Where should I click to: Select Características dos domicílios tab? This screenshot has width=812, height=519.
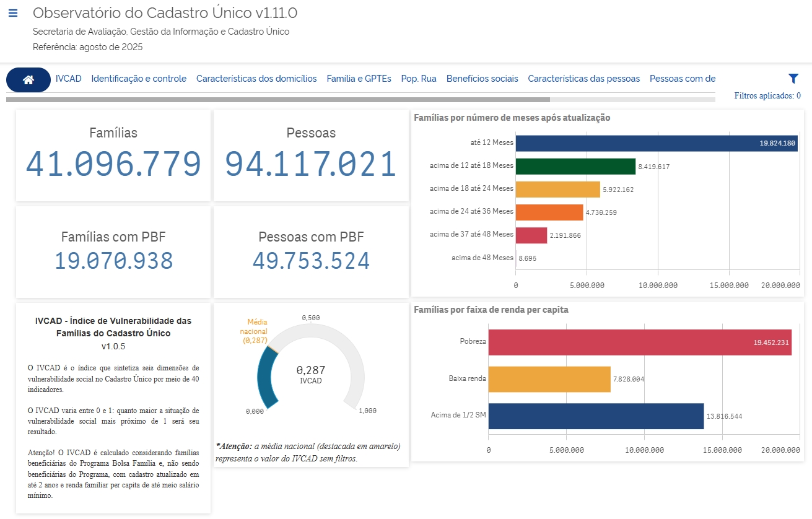(x=256, y=79)
